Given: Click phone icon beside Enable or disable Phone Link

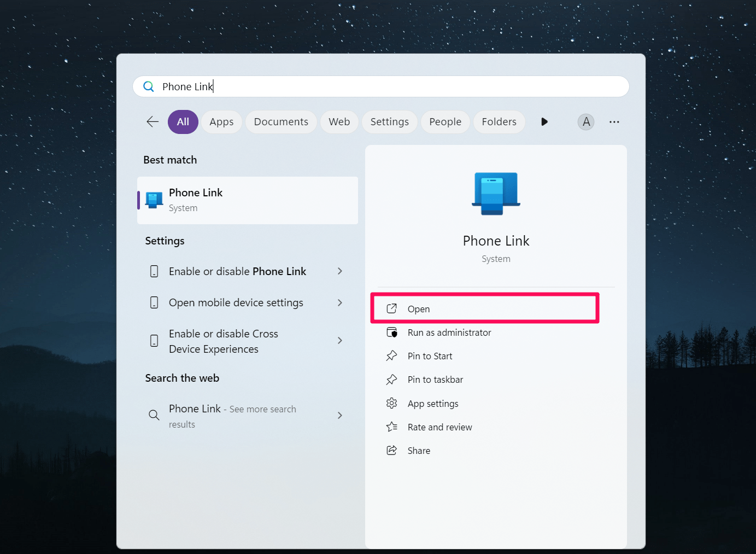Looking at the screenshot, I should (154, 271).
